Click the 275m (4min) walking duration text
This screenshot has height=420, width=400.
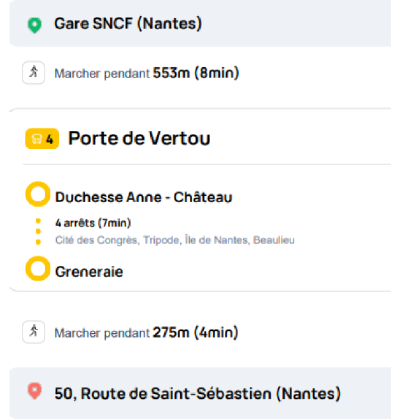195,332
